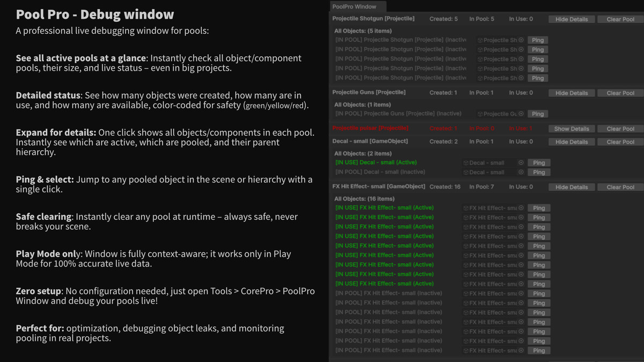
Task: Click the Pool Pro - Debug window title
Action: coord(94,14)
